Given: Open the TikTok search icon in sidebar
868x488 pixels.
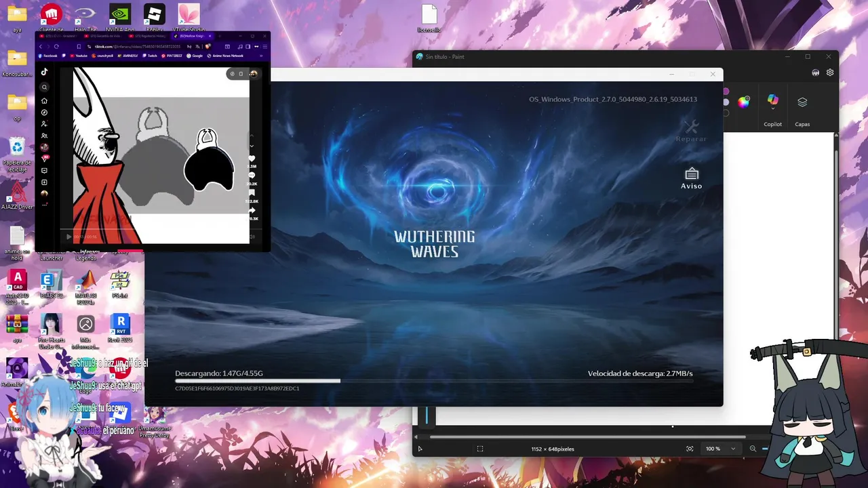Looking at the screenshot, I should point(44,87).
